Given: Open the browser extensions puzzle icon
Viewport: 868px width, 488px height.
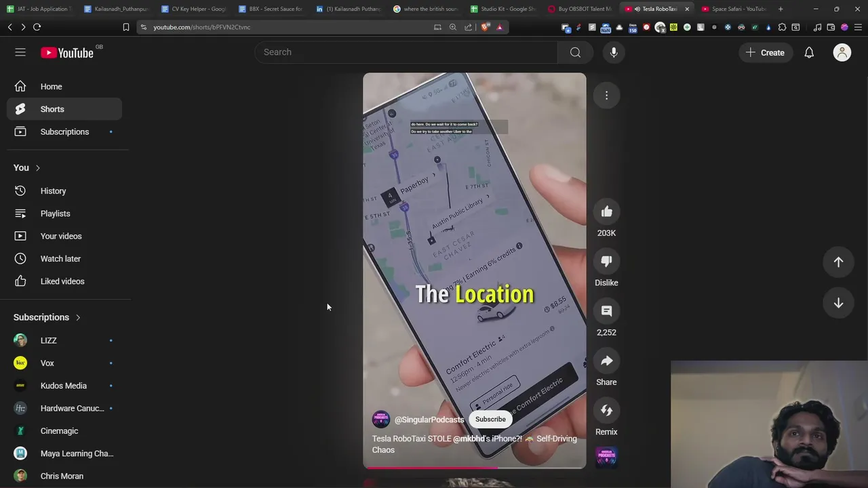Looking at the screenshot, I should tap(782, 27).
